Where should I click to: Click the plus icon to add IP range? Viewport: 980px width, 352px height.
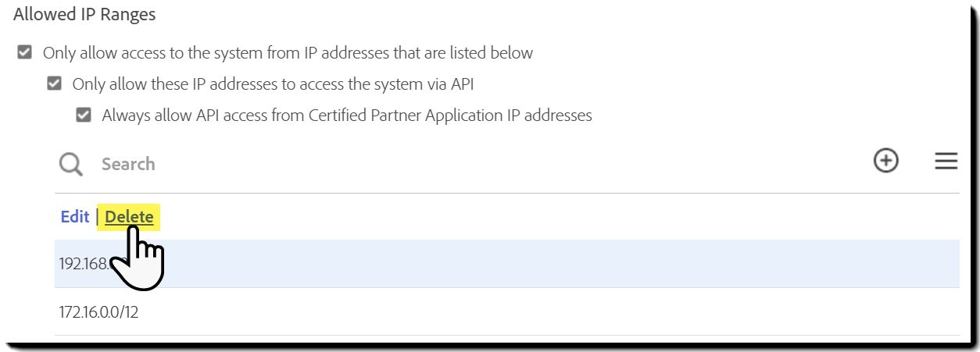coord(885,162)
